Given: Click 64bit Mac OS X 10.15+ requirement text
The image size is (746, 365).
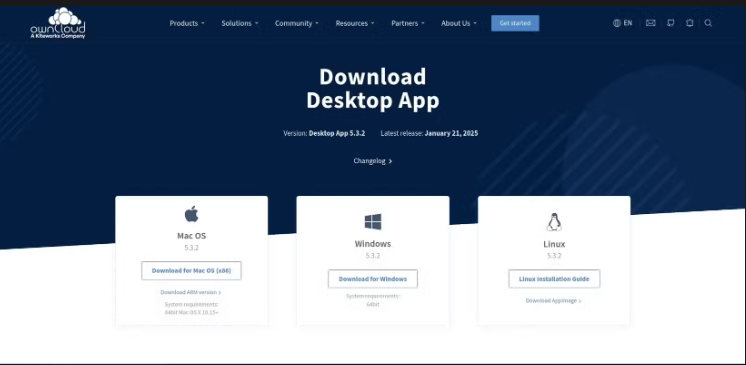Looking at the screenshot, I should point(191,313).
